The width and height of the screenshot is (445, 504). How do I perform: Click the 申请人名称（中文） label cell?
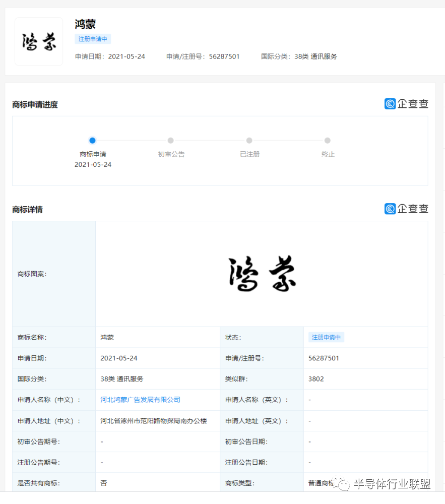tap(54, 400)
